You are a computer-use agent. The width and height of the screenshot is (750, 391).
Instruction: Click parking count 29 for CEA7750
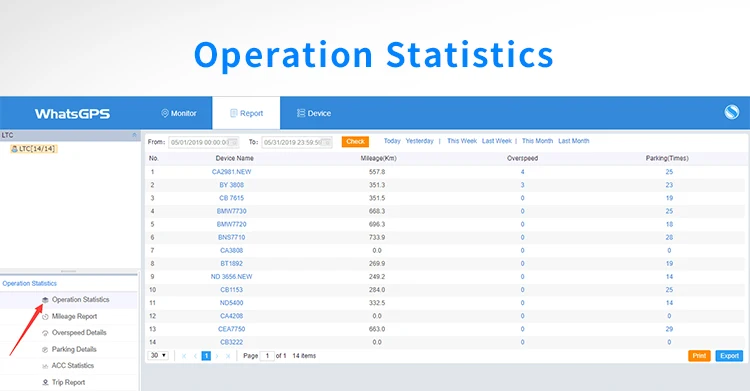[669, 329]
